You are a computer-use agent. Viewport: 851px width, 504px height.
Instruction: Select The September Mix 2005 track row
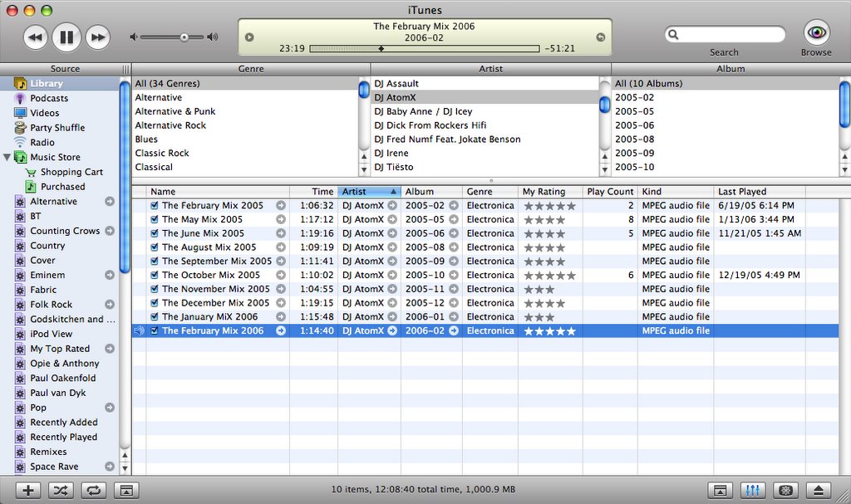pyautogui.click(x=485, y=261)
